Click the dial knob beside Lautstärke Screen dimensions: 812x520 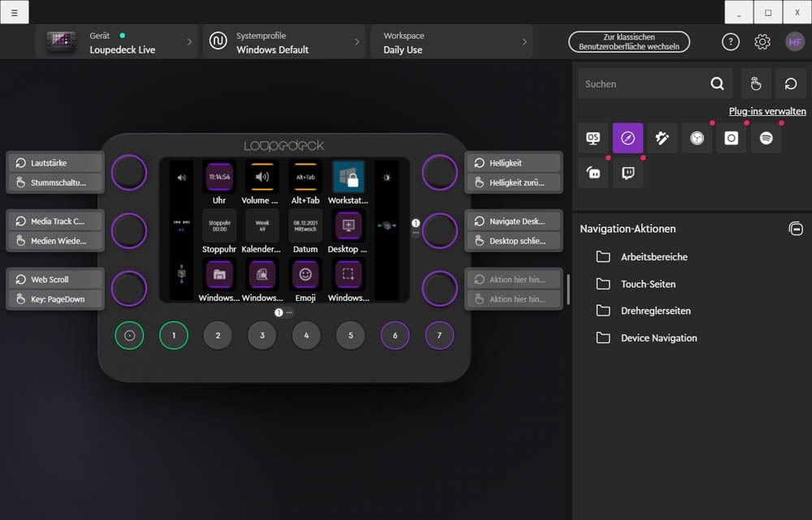tap(129, 172)
